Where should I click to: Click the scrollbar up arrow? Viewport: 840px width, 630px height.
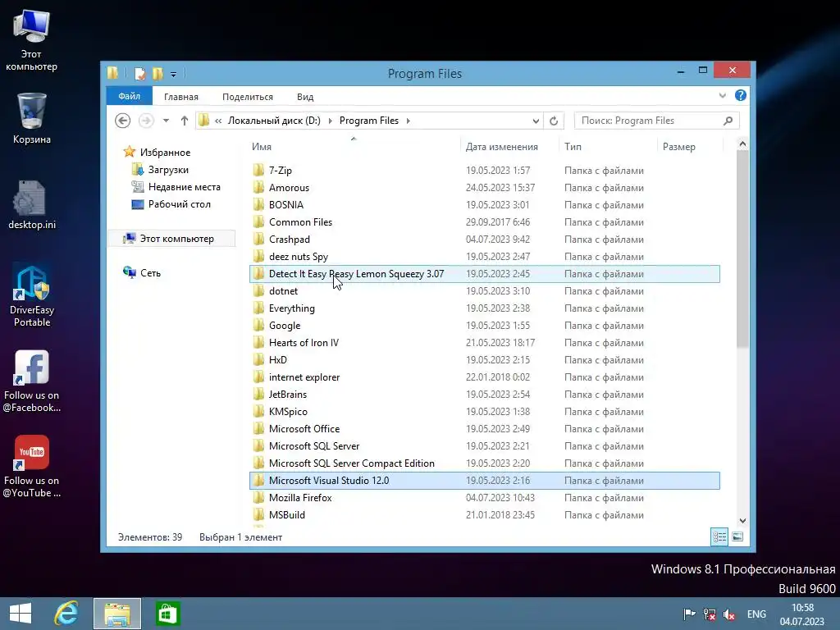(742, 144)
